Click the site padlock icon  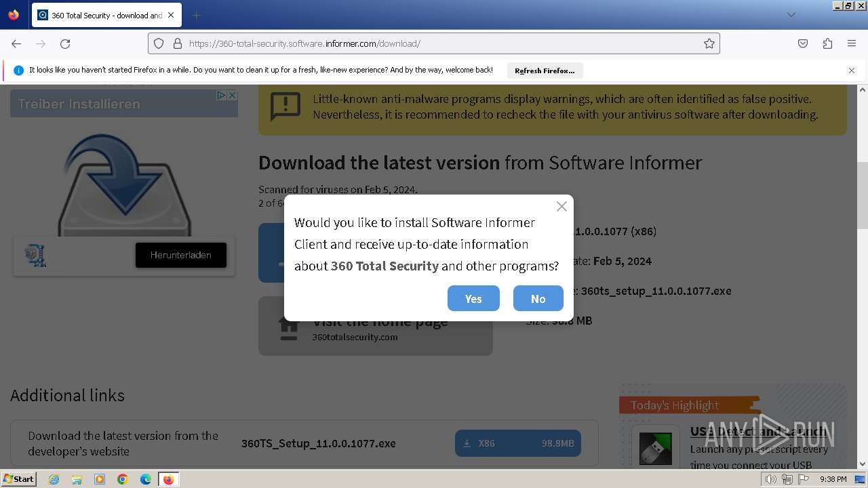[178, 43]
